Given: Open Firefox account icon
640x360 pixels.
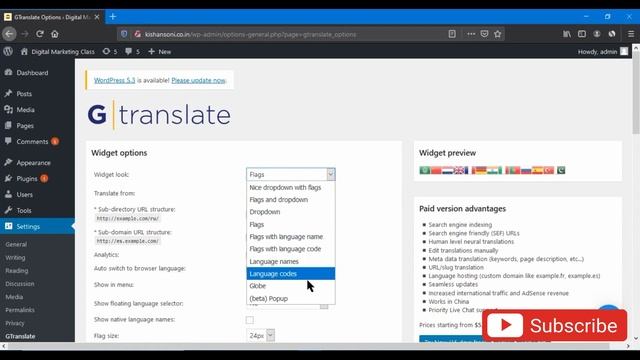Looking at the screenshot, I should pyautogui.click(x=597, y=34).
